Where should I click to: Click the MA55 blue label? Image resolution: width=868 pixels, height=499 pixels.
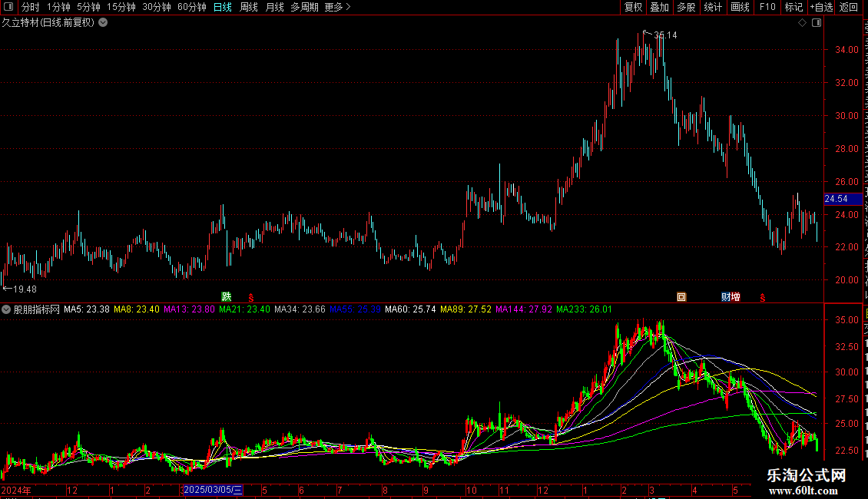coord(355,310)
